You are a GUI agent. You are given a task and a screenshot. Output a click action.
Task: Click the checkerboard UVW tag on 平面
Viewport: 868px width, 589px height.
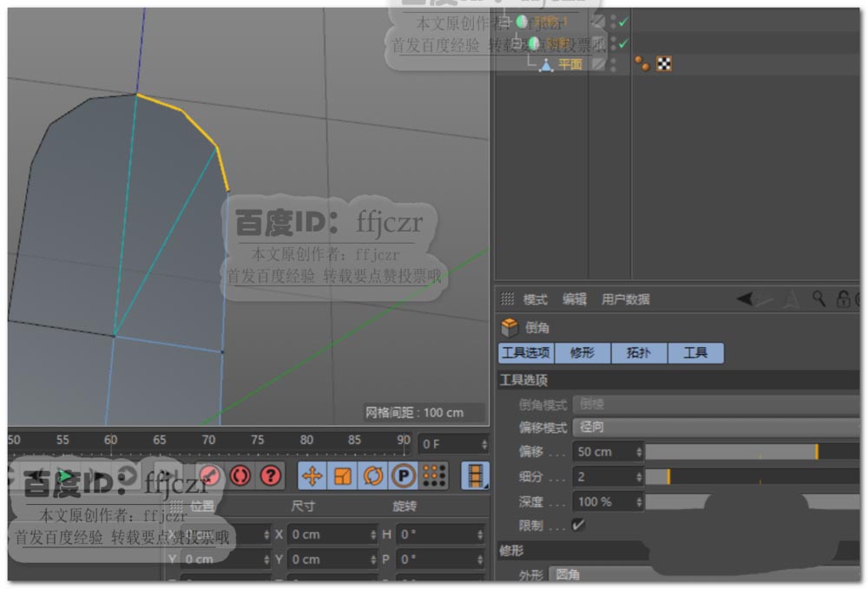click(664, 63)
